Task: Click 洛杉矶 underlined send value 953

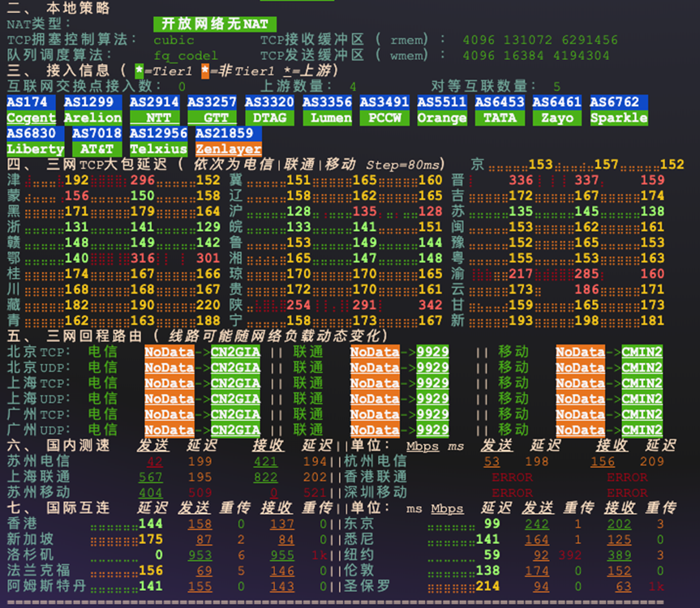Action: (200, 555)
